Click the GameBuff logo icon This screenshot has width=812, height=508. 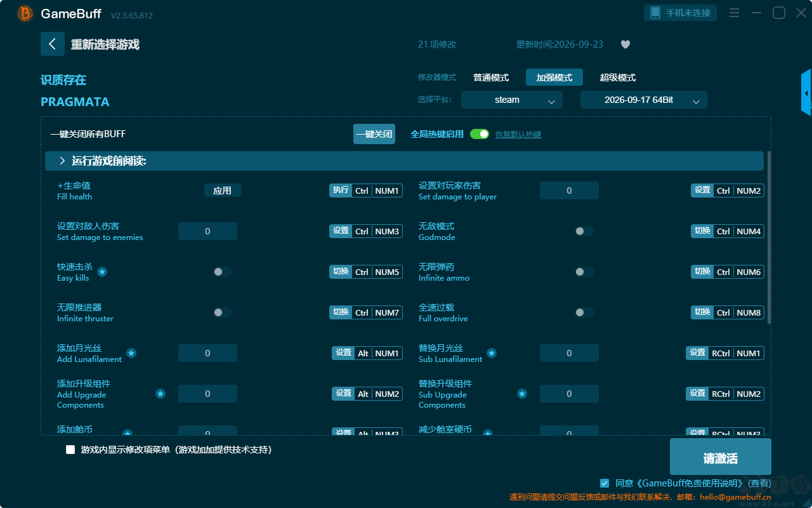tap(25, 13)
